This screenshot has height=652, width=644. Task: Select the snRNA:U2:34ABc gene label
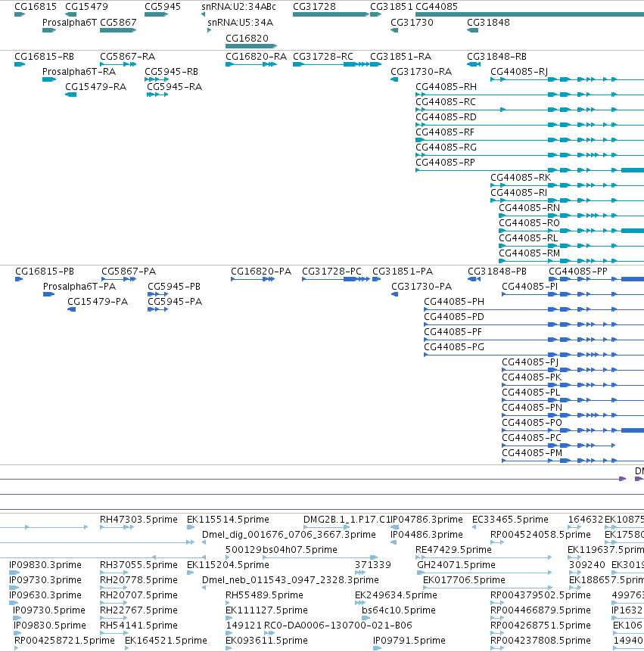238,7
